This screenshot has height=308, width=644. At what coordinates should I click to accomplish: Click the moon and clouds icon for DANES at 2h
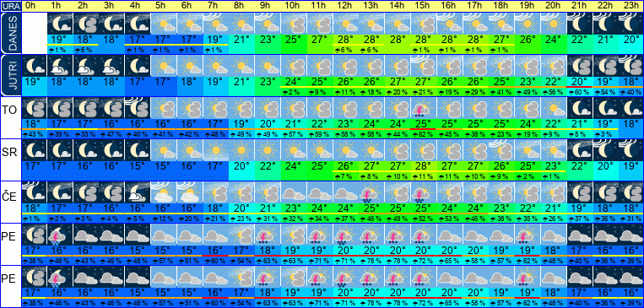[x=85, y=24]
